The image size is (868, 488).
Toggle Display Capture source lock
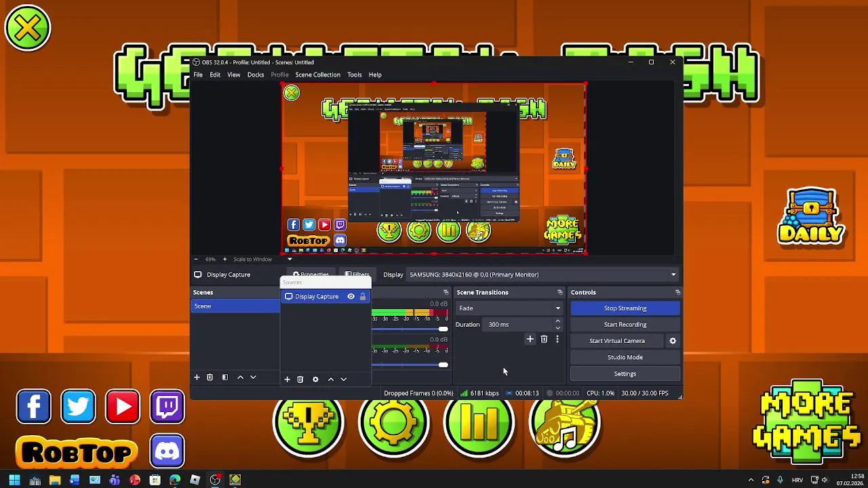point(363,296)
